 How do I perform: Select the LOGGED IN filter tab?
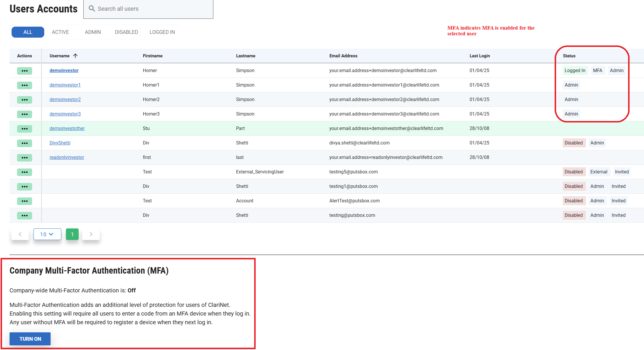[x=162, y=32]
